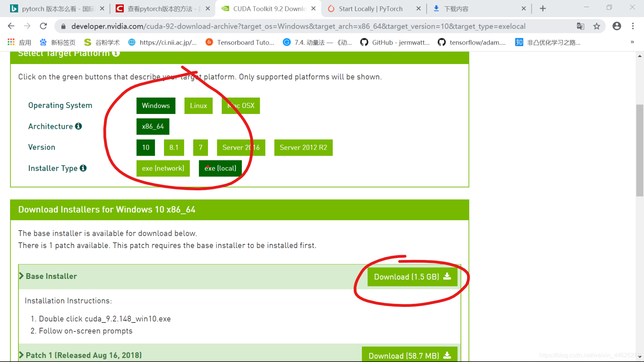Image resolution: width=644 pixels, height=362 pixels.
Task: Click the scrollbar down arrow
Action: (640, 357)
